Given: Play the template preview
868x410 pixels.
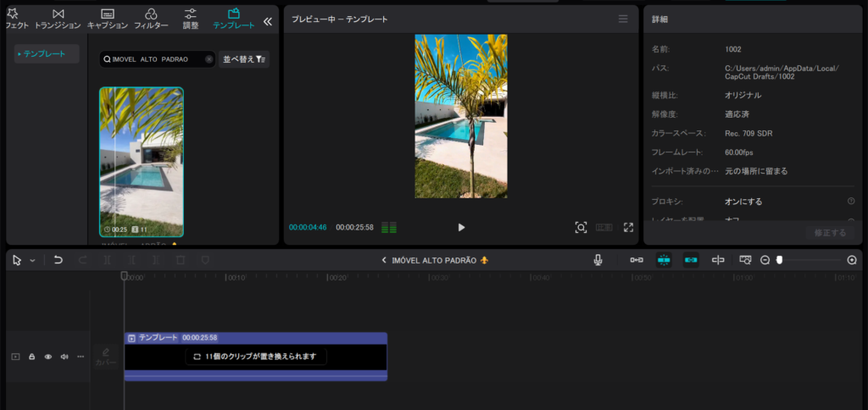Looking at the screenshot, I should click(x=461, y=227).
